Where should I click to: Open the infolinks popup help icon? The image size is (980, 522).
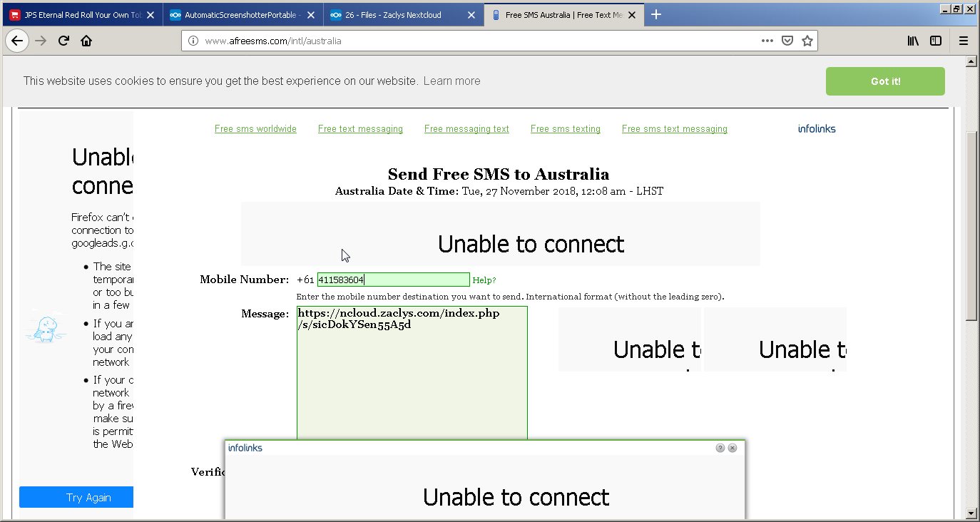[x=720, y=448]
